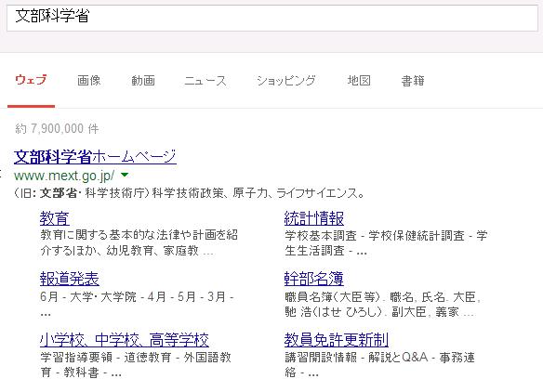Open the 教育 sitelink

54,218
